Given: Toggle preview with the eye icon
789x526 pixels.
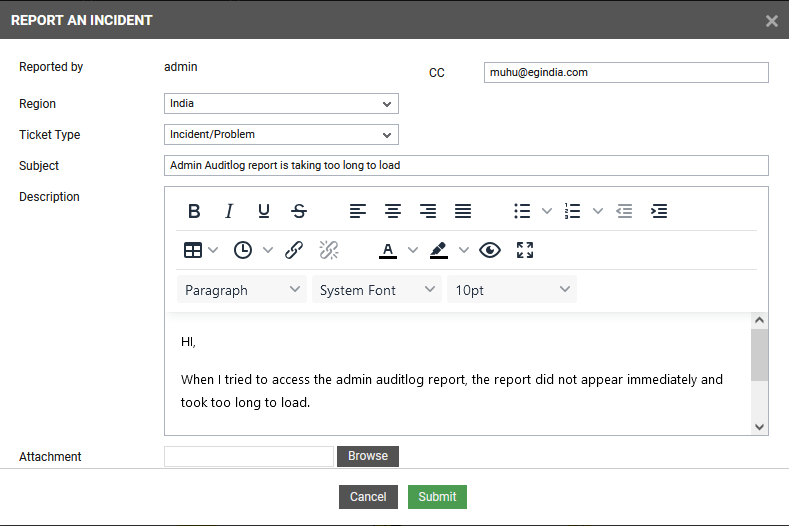Looking at the screenshot, I should [489, 250].
